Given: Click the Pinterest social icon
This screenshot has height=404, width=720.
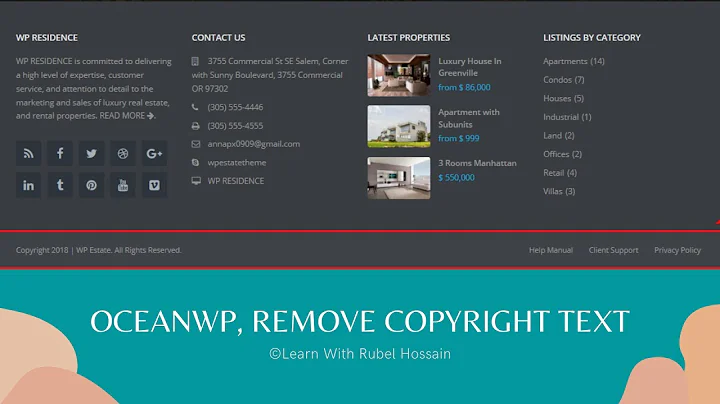Looking at the screenshot, I should pos(91,185).
